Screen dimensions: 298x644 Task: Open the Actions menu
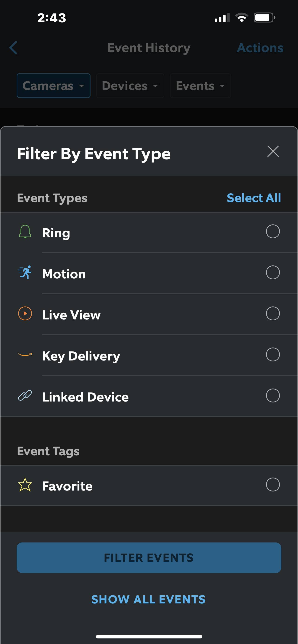(260, 48)
